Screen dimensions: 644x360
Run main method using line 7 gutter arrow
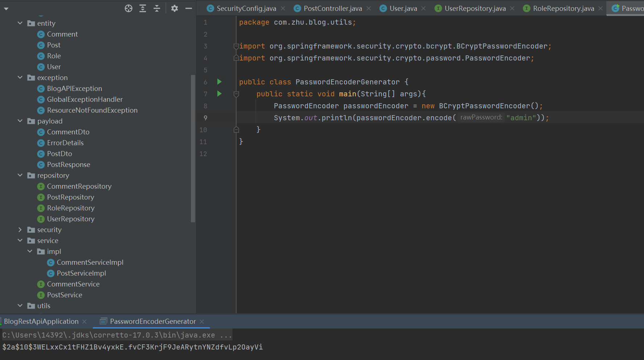pos(219,94)
